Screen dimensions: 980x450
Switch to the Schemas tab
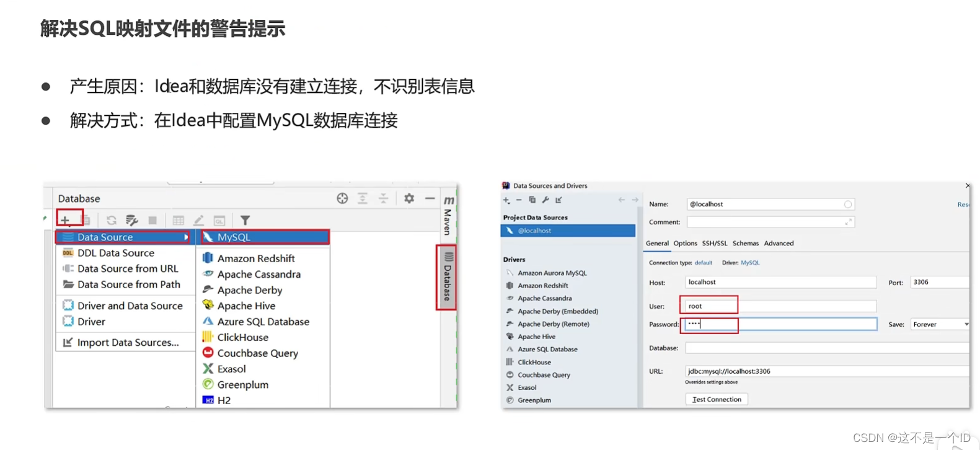(x=745, y=244)
